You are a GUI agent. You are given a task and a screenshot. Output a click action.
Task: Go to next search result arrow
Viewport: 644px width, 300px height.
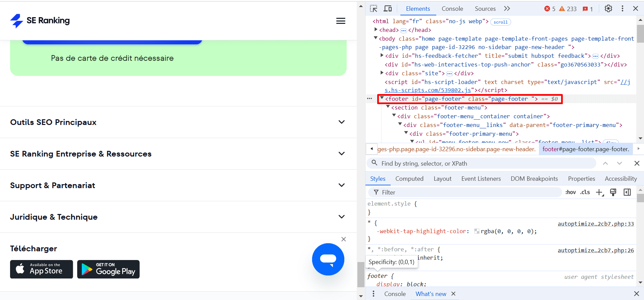[620, 163]
